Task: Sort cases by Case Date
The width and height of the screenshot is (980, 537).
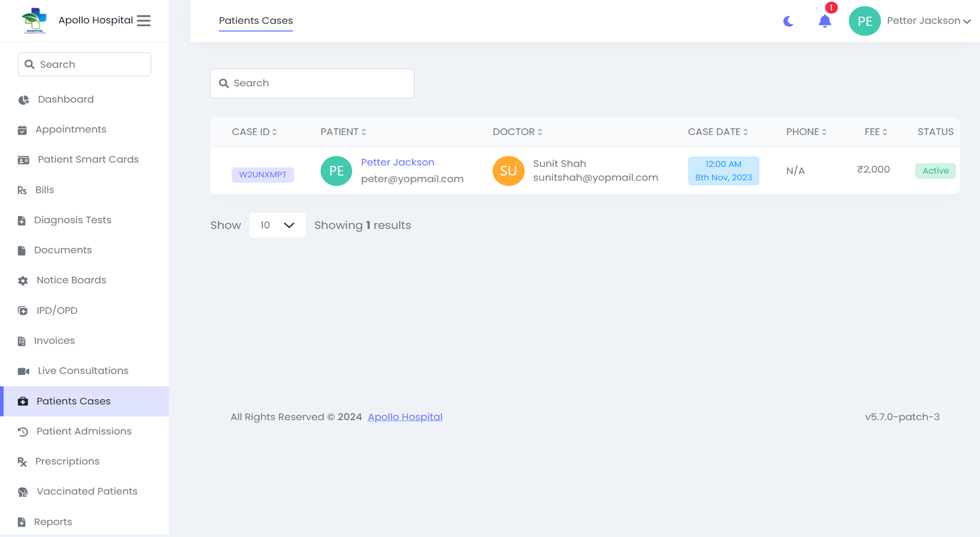Action: pos(717,132)
